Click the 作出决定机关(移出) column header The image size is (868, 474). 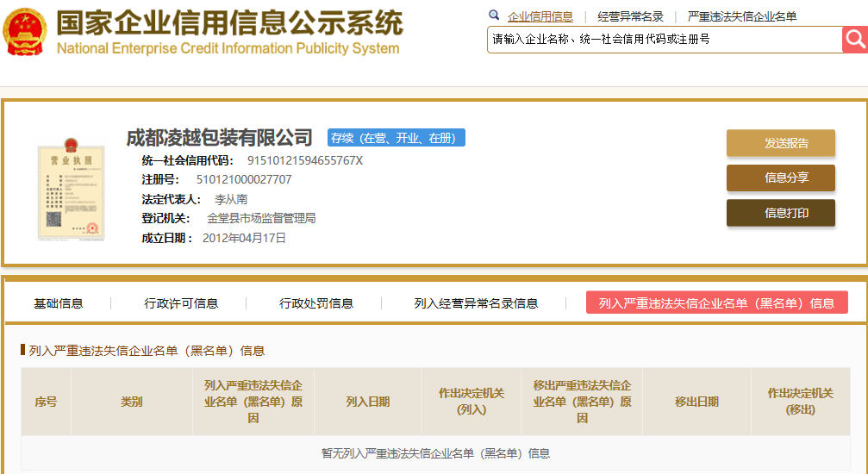click(800, 402)
